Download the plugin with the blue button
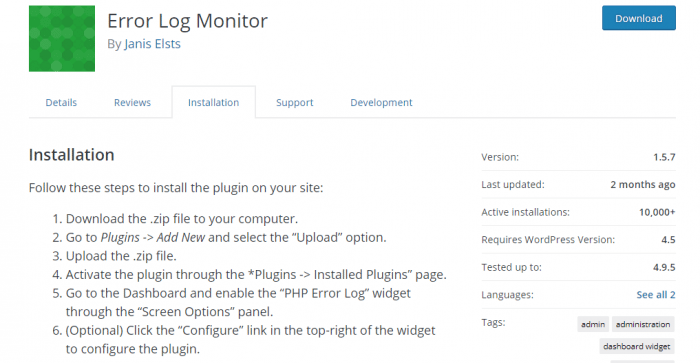This screenshot has height=363, width=700. (638, 18)
